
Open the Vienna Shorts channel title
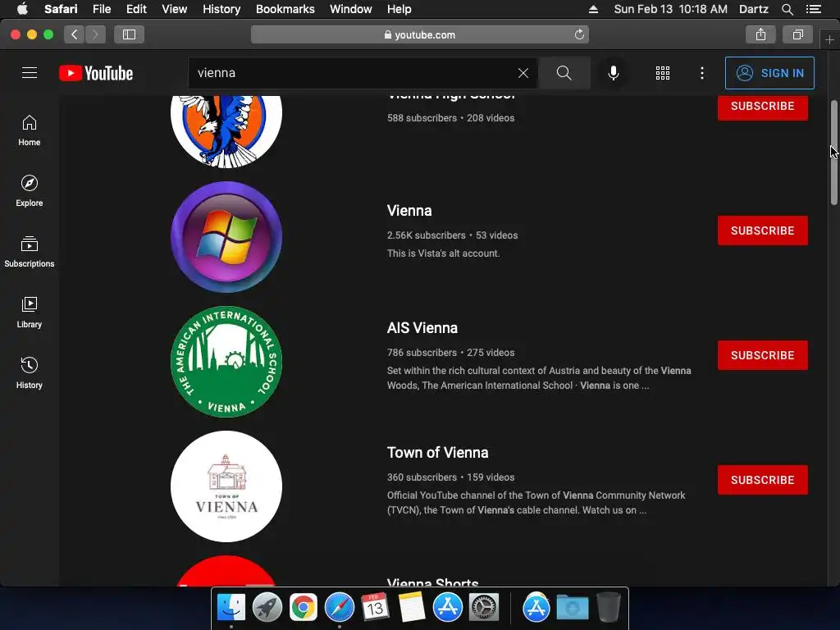[433, 582]
